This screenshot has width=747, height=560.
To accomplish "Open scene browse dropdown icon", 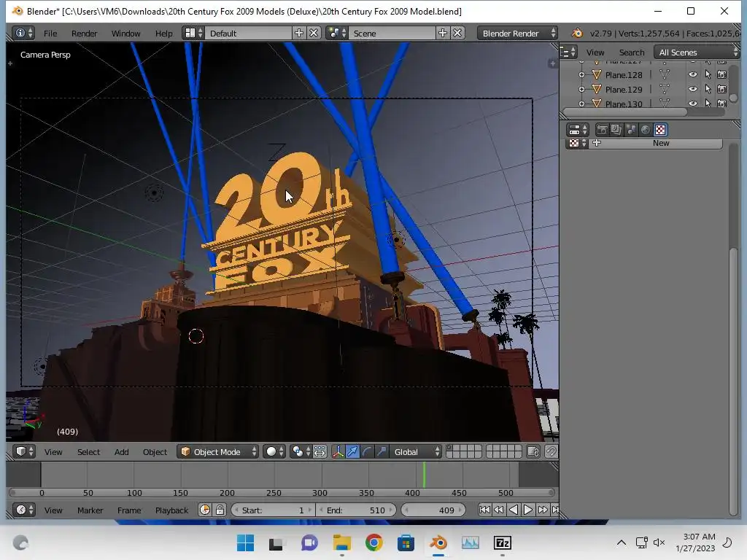I will point(337,33).
